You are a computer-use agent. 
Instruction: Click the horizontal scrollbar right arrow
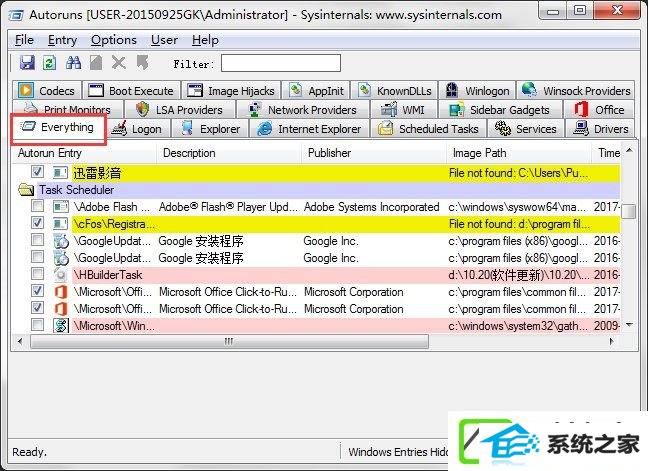pos(611,341)
